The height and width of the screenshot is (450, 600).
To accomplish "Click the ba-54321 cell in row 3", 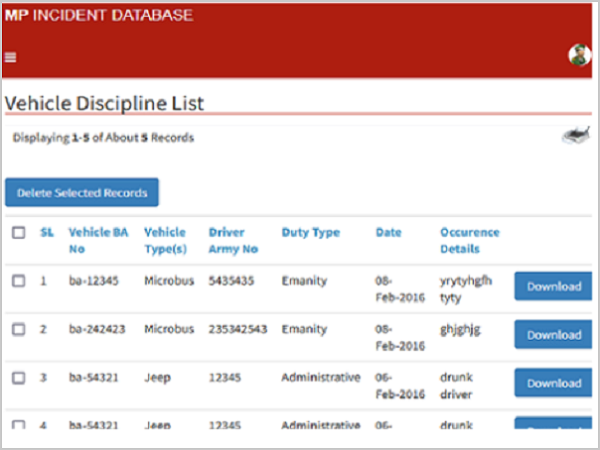I will tap(94, 378).
